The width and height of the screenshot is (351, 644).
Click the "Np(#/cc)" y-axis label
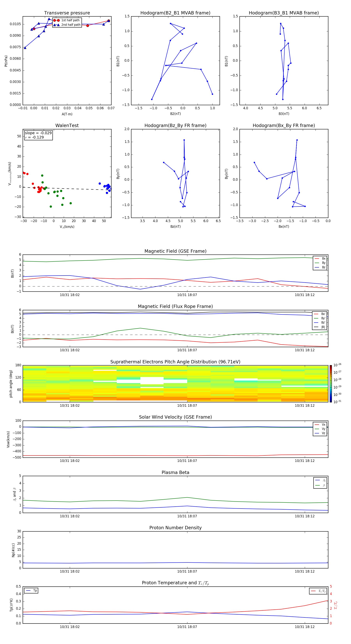pos(13,550)
